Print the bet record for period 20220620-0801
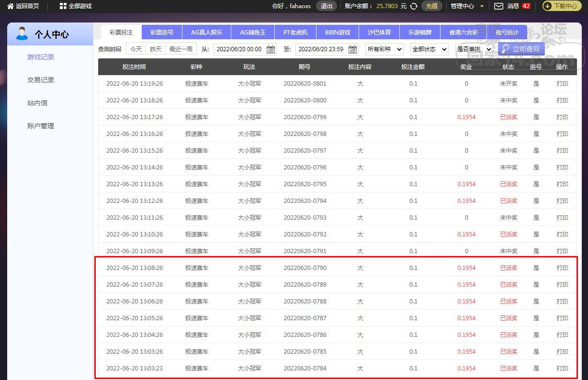Image resolution: width=588 pixels, height=380 pixels. (562, 84)
